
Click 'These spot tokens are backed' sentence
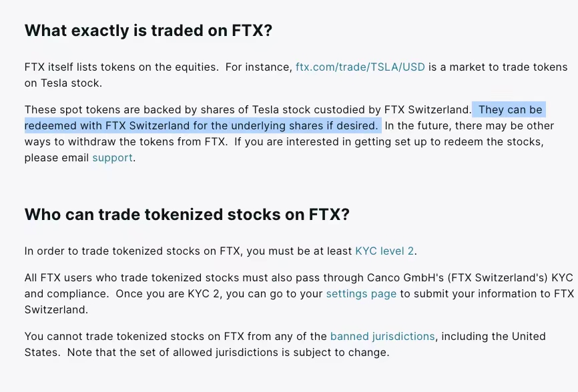[x=248, y=110]
